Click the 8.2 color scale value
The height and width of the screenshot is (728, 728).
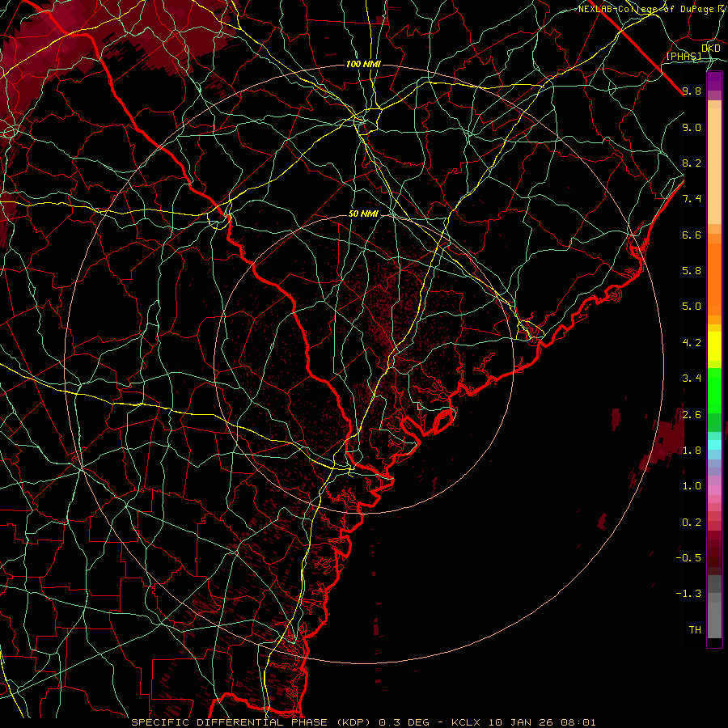[692, 163]
